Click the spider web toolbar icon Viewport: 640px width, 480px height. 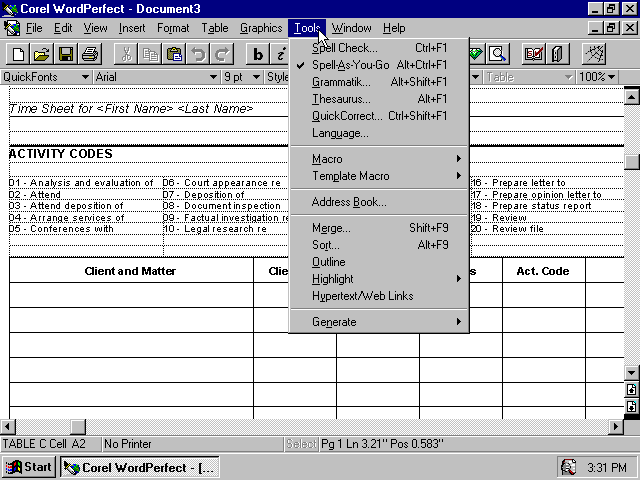coord(594,54)
